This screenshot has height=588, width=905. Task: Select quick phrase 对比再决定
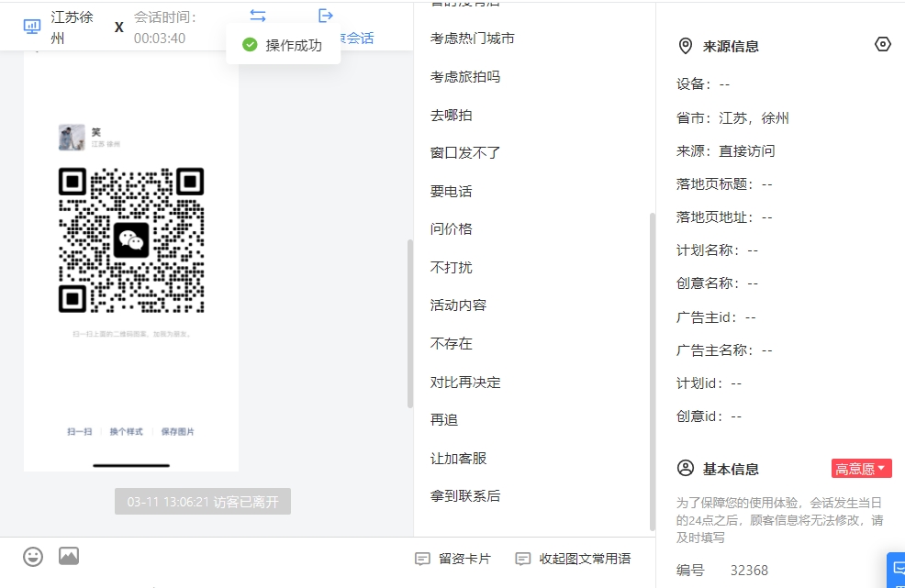[x=465, y=383]
